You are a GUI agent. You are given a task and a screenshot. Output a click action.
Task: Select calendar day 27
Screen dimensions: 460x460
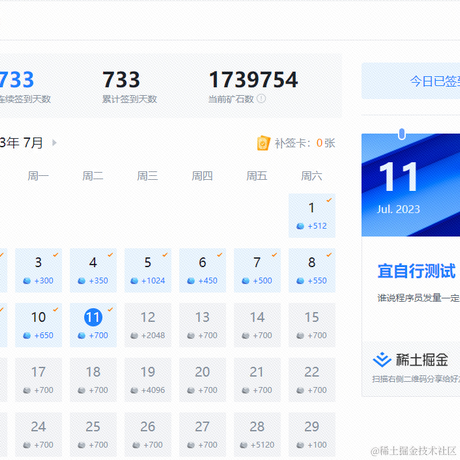pos(202,434)
